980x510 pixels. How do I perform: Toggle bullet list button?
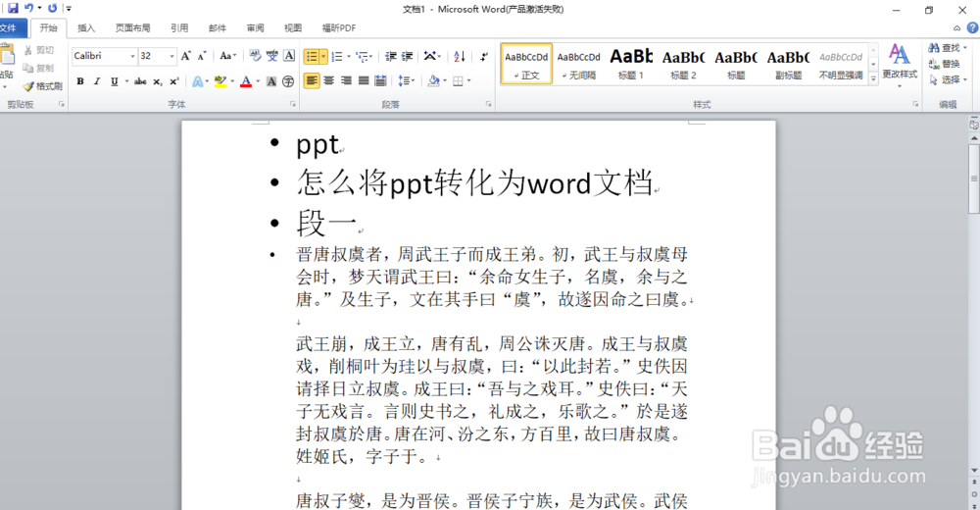coord(312,57)
